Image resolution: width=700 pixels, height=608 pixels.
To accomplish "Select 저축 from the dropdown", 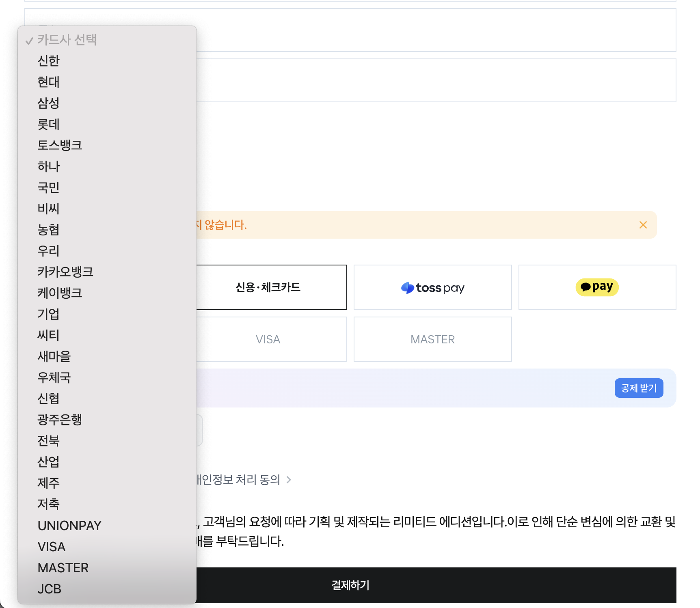I will 107,504.
